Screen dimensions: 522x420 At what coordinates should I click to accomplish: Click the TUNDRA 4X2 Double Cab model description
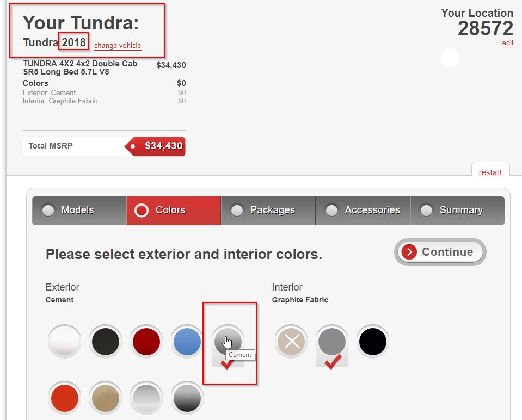pyautogui.click(x=80, y=67)
